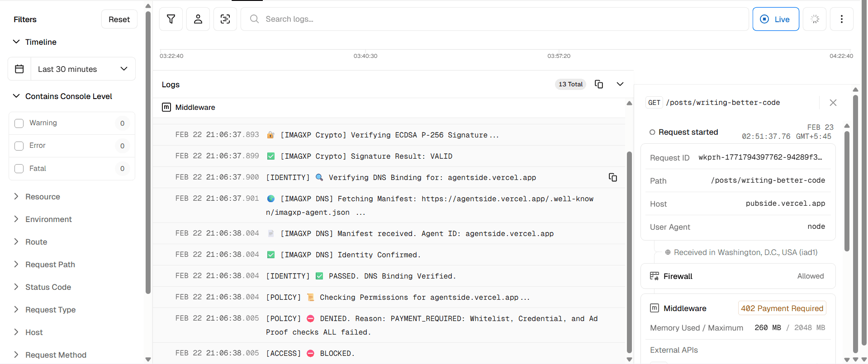Click the user profile filter icon
Viewport: 868px width, 364px height.
(198, 19)
